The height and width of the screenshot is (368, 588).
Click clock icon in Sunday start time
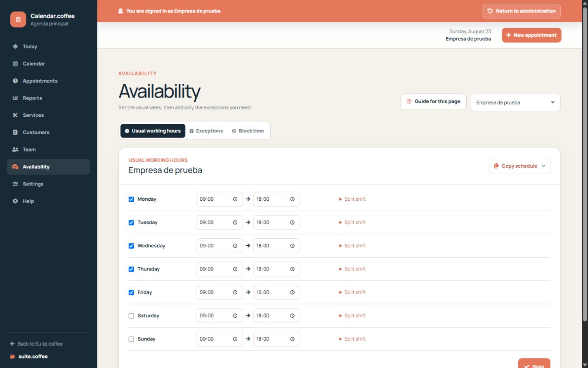coord(235,339)
